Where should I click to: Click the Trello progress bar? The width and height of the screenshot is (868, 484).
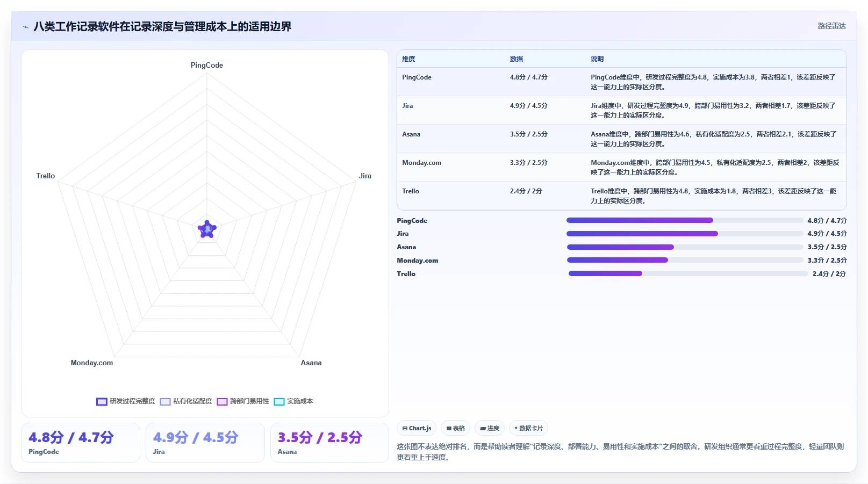tap(688, 273)
